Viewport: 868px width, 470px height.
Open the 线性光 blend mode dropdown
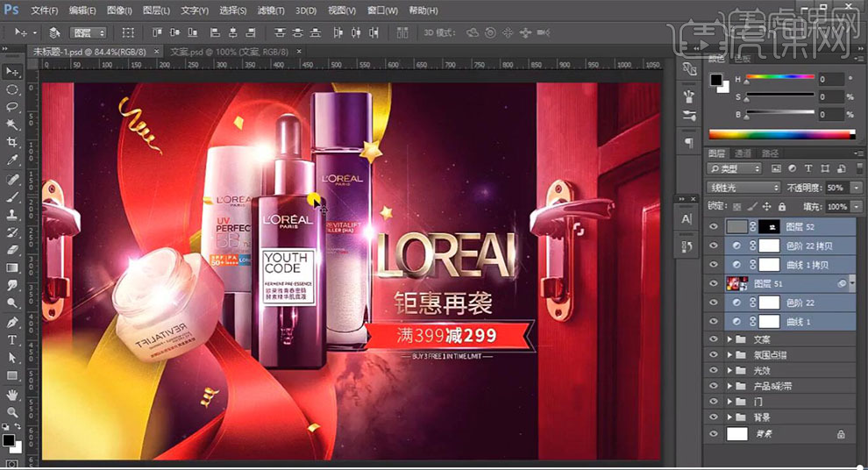pos(743,188)
